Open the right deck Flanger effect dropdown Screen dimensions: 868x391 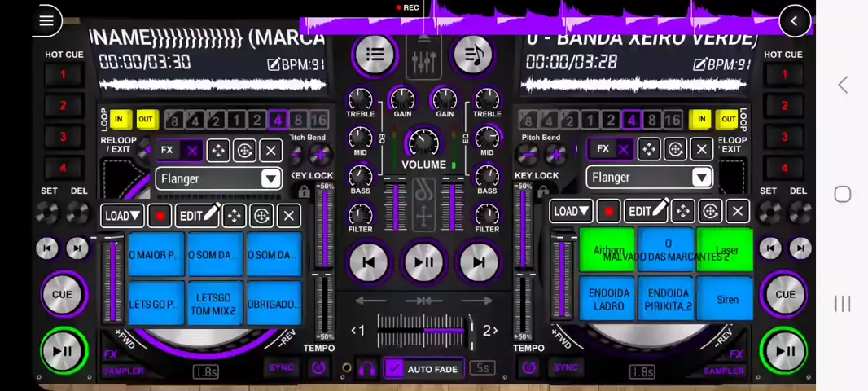(x=701, y=178)
